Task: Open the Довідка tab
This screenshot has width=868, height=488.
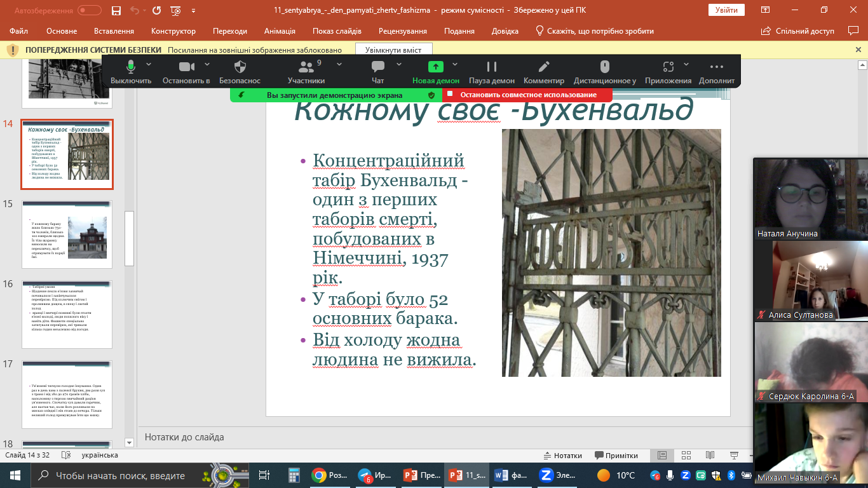Action: 505,31
